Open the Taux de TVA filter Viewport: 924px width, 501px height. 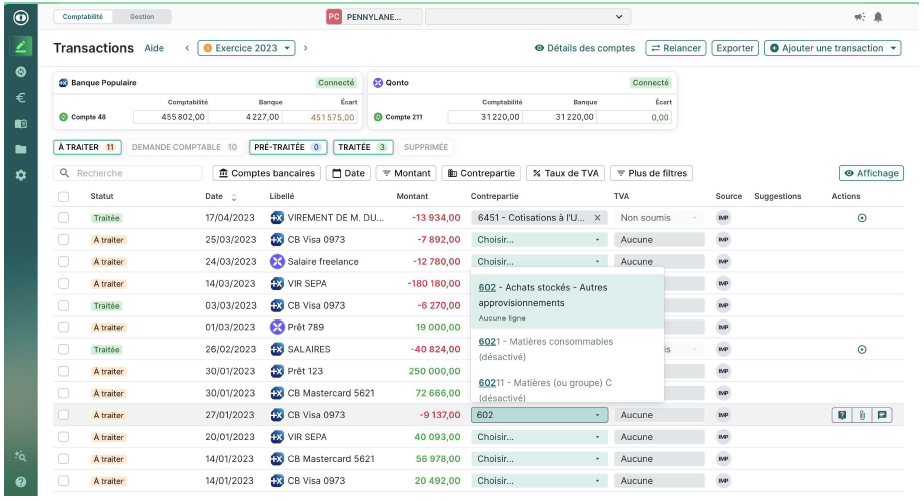(566, 173)
